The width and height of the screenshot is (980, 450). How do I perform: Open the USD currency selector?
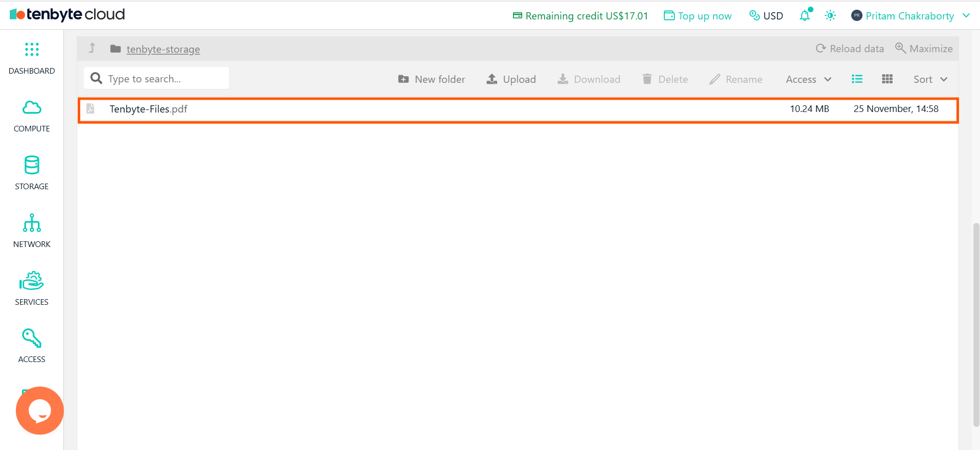(766, 16)
